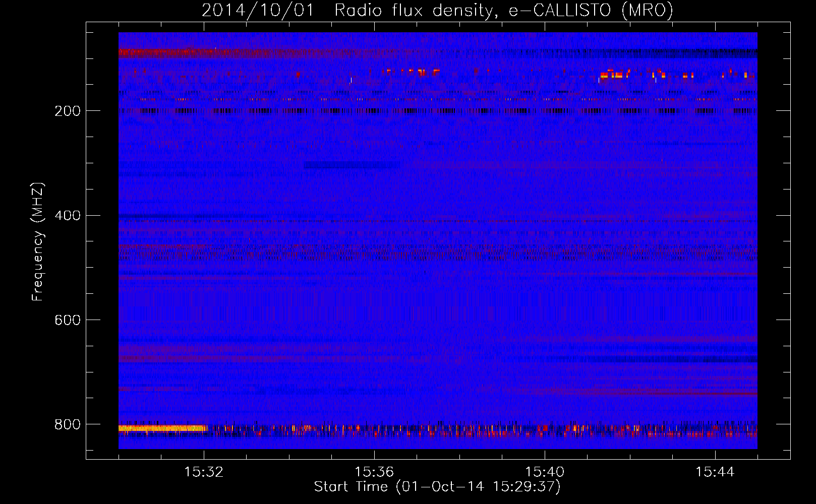The width and height of the screenshot is (816, 504).
Task: Click the 15:44 time tick label
Action: (x=715, y=472)
